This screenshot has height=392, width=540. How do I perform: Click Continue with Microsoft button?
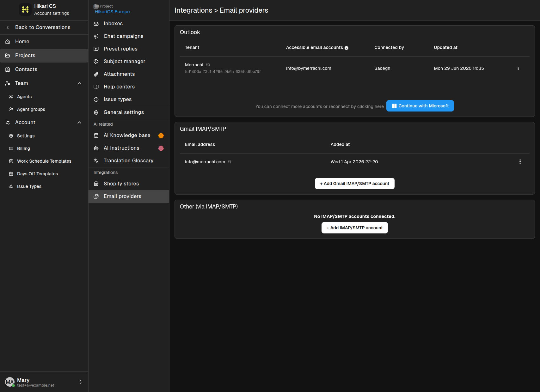420,106
